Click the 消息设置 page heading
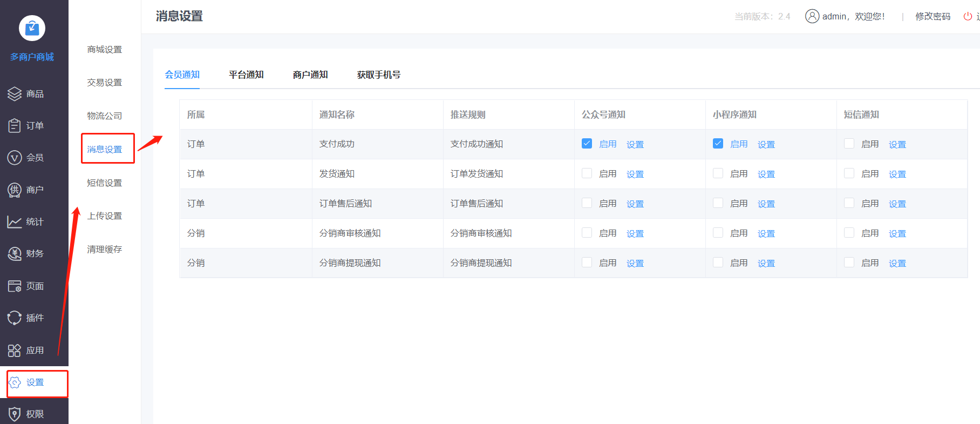The height and width of the screenshot is (424, 980). click(x=179, y=16)
